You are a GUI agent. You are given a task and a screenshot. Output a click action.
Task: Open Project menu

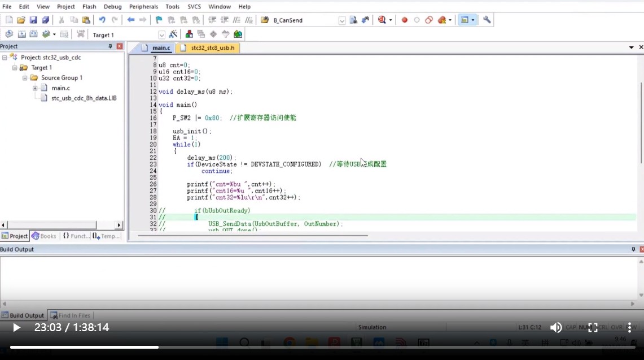[65, 7]
